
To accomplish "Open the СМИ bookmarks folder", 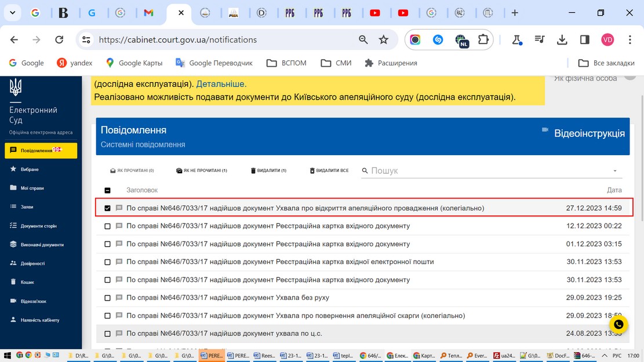I will 336,63.
